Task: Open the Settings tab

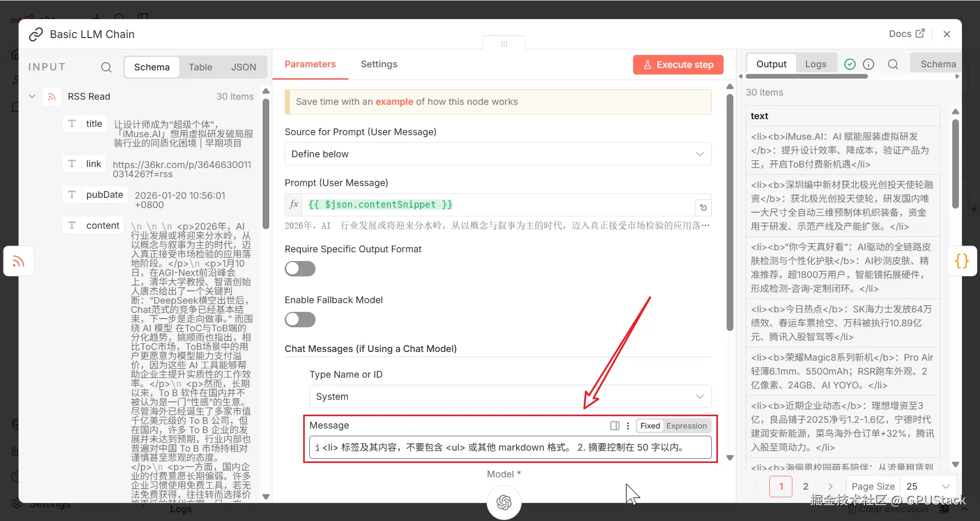Action: (x=379, y=64)
